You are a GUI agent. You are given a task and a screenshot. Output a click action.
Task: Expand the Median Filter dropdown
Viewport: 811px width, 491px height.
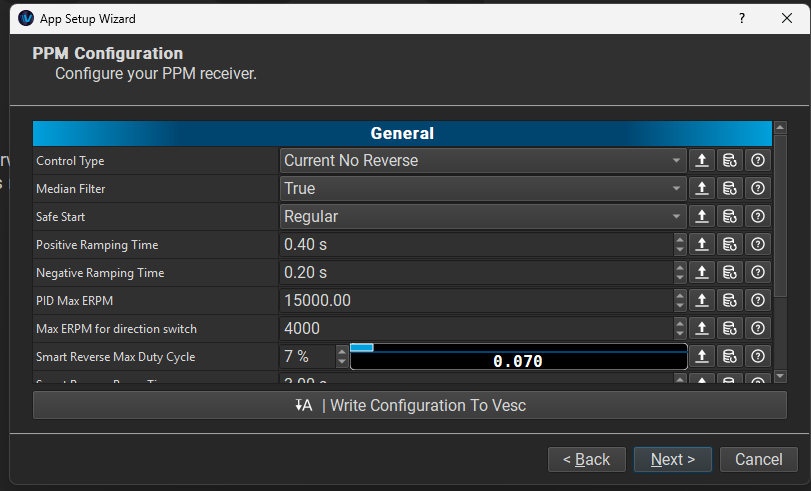point(482,188)
